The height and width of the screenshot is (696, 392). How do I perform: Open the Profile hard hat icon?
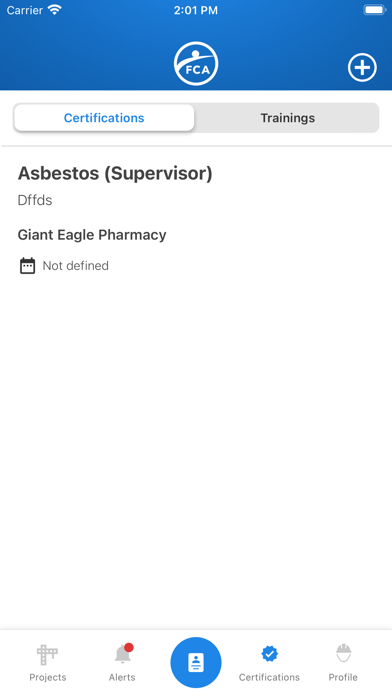[343, 653]
